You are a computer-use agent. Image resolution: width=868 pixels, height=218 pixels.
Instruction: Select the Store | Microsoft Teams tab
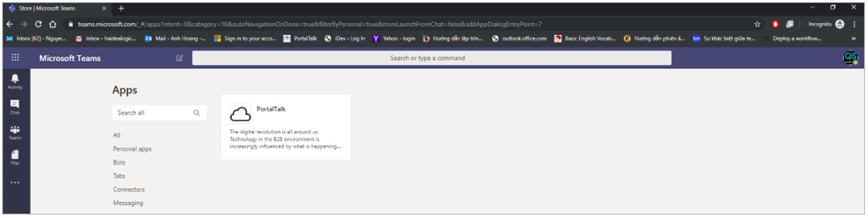click(57, 8)
